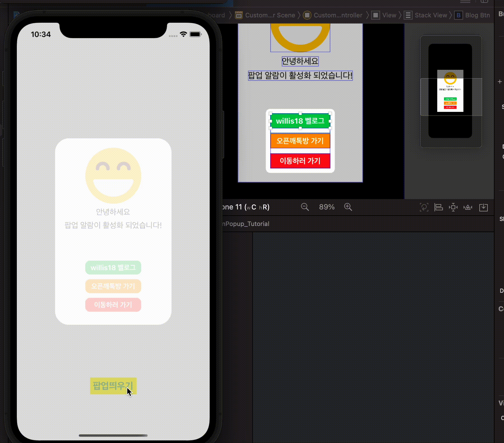Open the Custom...r Scene breadcrumb
The height and width of the screenshot is (443, 504).
[x=270, y=15]
